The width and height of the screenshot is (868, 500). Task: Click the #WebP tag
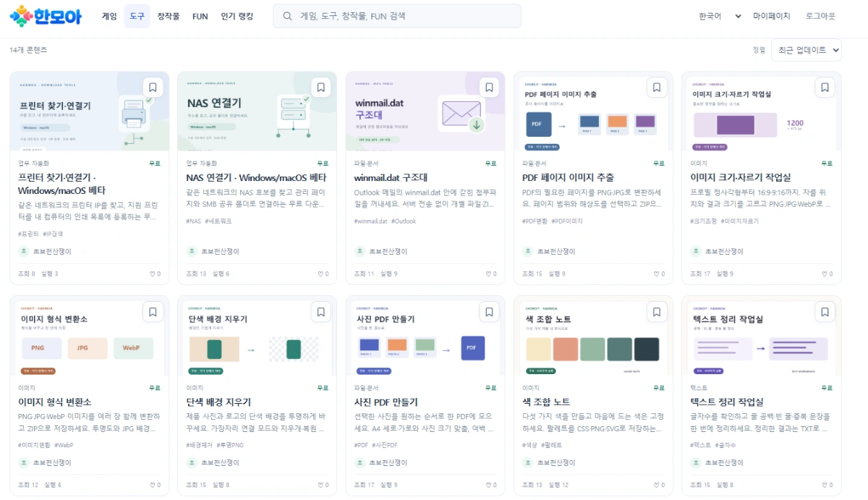64,444
